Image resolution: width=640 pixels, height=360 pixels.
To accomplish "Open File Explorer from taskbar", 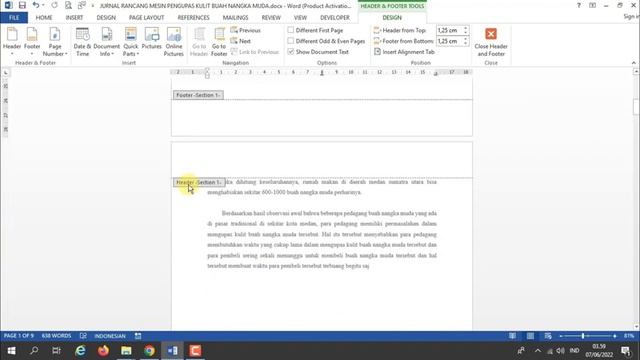I will pyautogui.click(x=126, y=351).
